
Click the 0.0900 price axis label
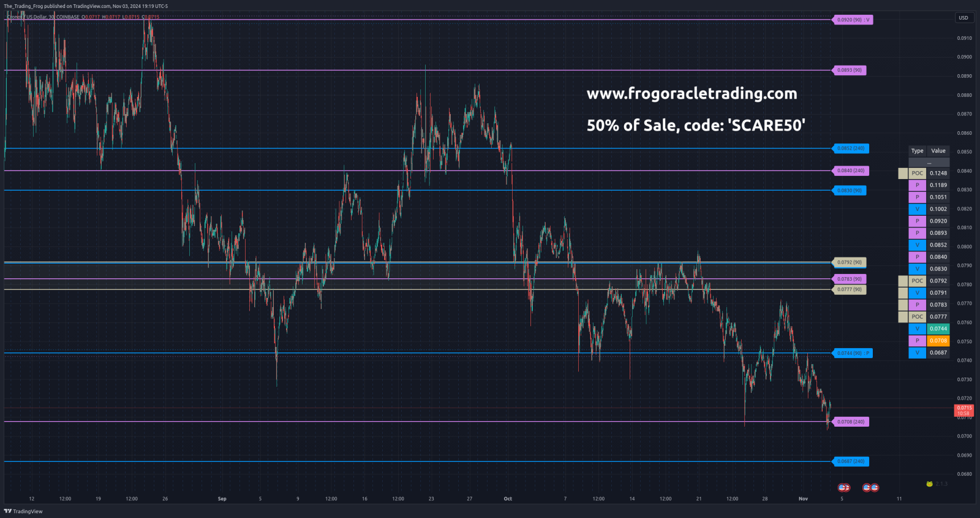pyautogui.click(x=964, y=57)
